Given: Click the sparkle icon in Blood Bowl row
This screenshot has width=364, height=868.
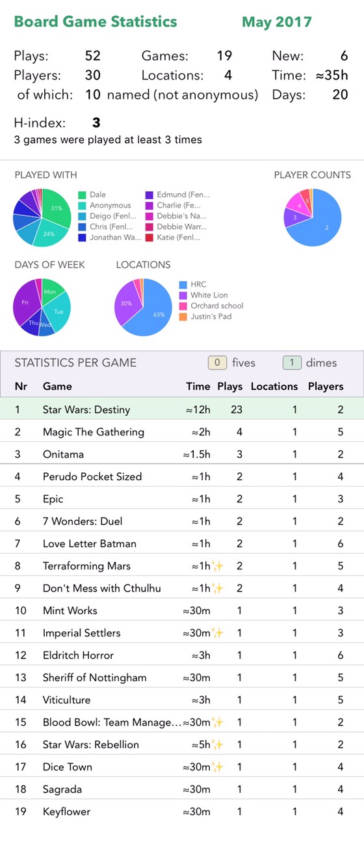Looking at the screenshot, I should [217, 722].
